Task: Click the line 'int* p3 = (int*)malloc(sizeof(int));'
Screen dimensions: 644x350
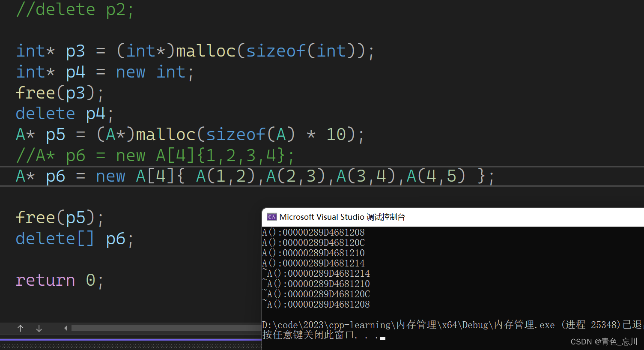Action: click(x=195, y=51)
